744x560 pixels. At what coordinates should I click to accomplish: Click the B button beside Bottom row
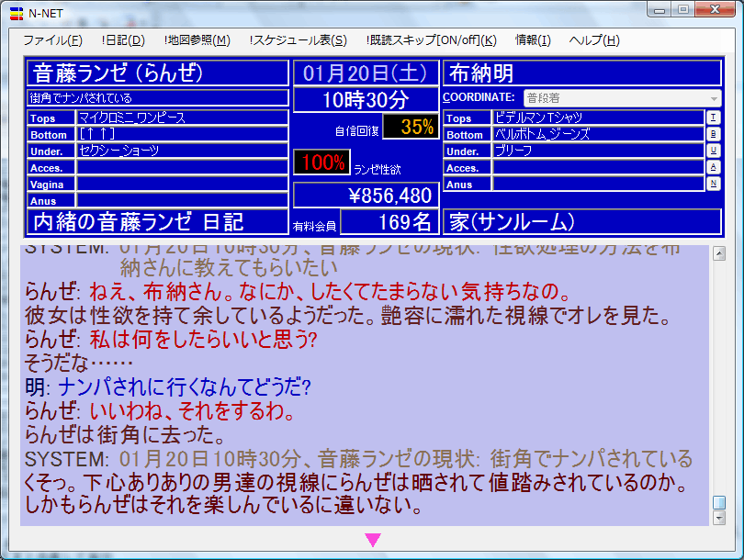pos(714,134)
